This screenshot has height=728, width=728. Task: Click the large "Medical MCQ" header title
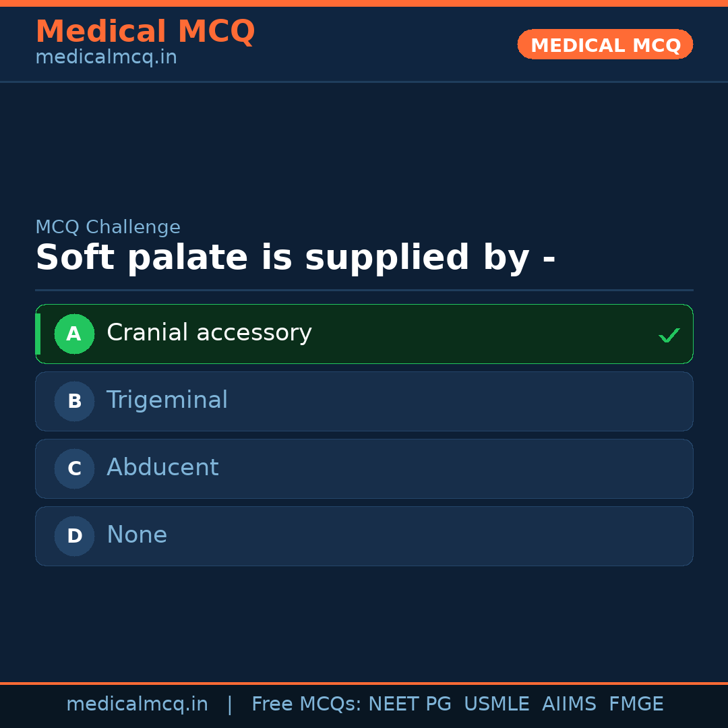tap(145, 32)
